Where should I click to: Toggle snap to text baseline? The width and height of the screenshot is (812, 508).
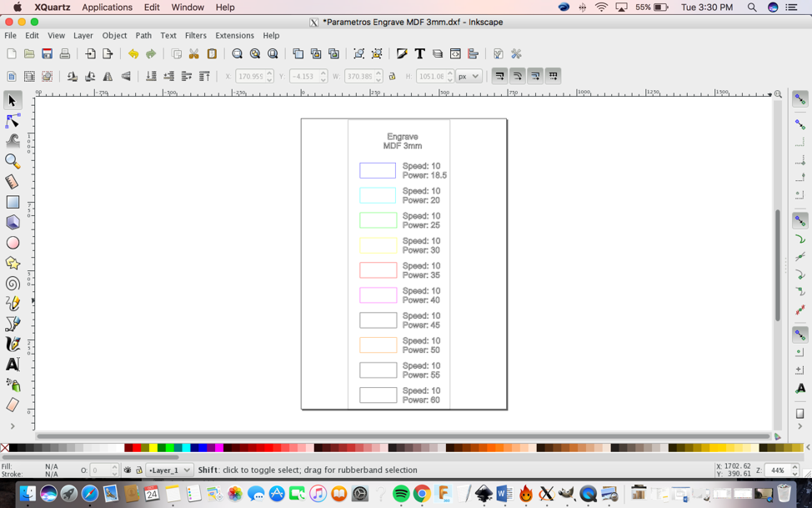click(800, 388)
